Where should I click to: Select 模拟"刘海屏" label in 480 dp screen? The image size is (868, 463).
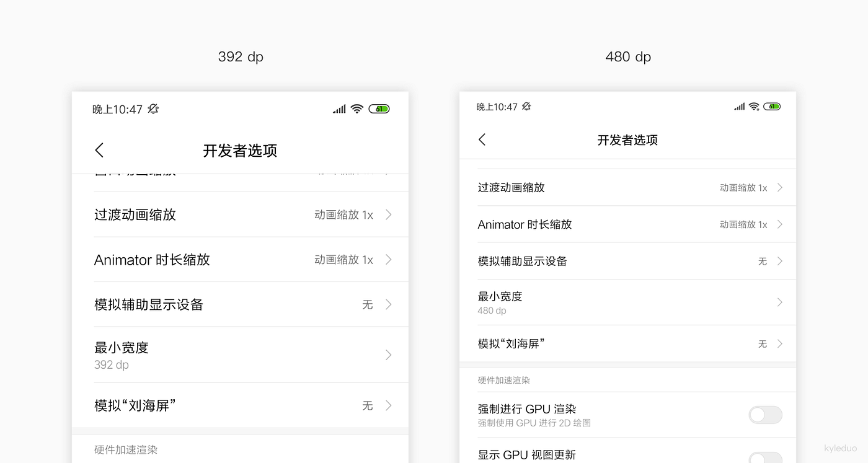tap(511, 343)
